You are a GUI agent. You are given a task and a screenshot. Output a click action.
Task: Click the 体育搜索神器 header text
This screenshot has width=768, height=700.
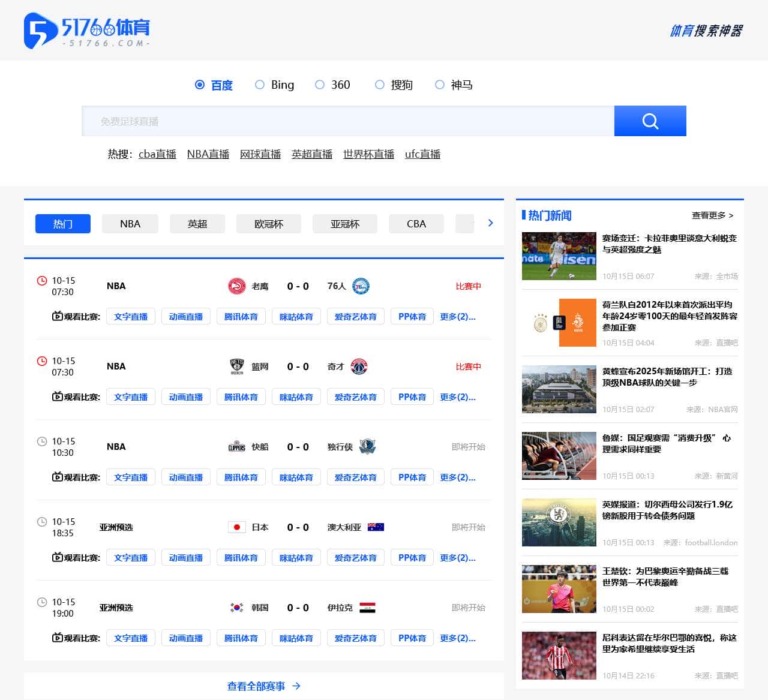(706, 31)
